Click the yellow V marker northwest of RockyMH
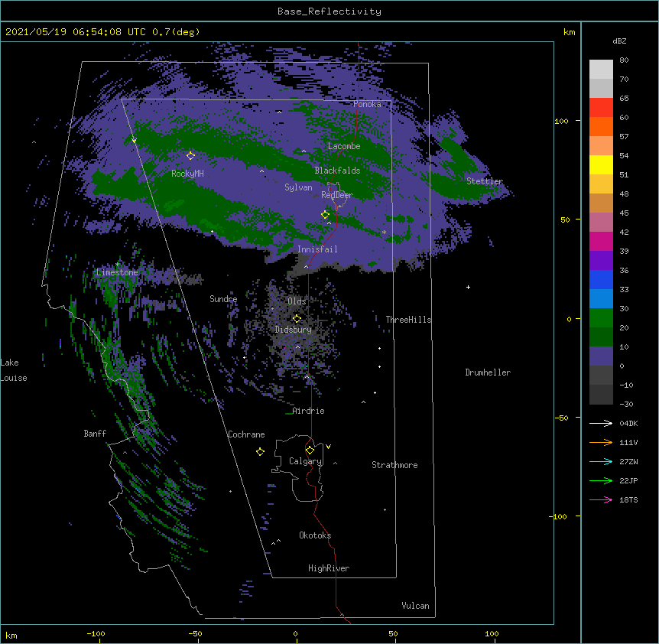 pos(134,141)
